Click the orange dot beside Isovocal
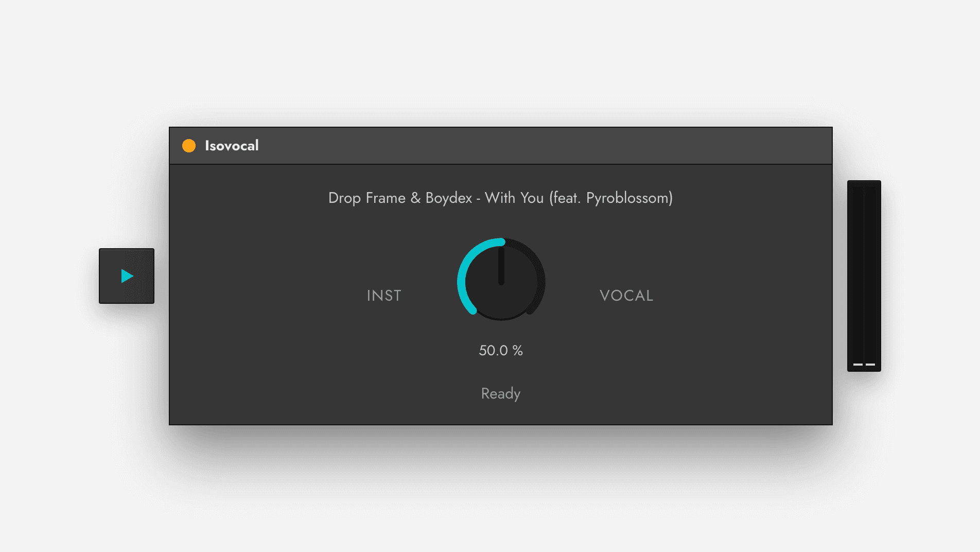Screen dimensions: 980x552 click(189, 146)
